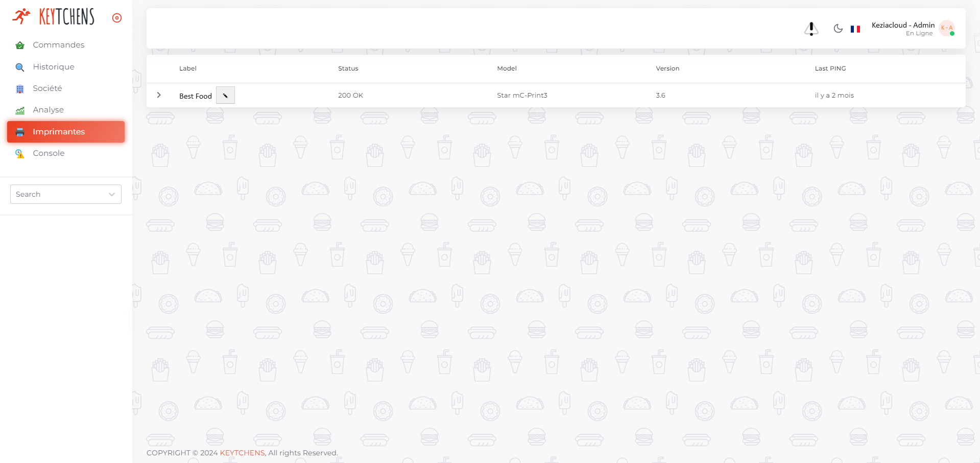Expand the Best Food printer row
980x463 pixels.
click(159, 95)
